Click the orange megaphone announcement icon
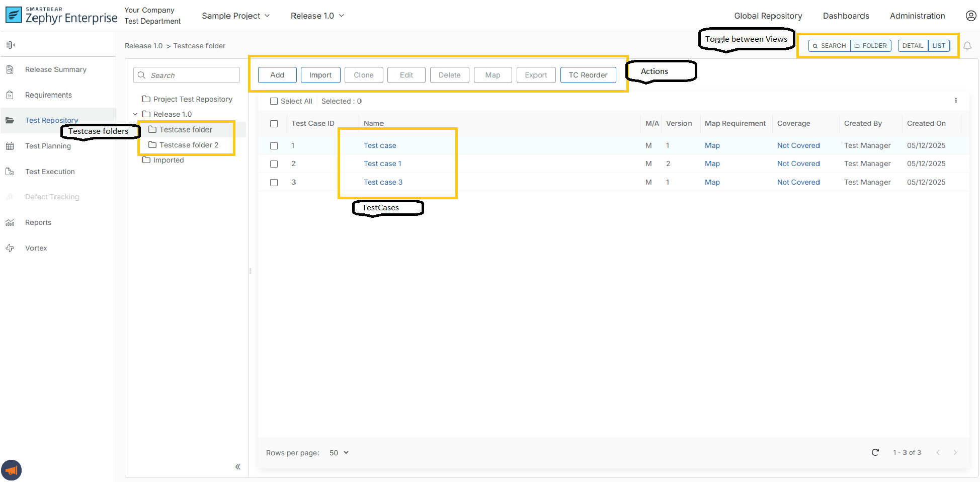Viewport: 980px width, 482px height. (12, 470)
